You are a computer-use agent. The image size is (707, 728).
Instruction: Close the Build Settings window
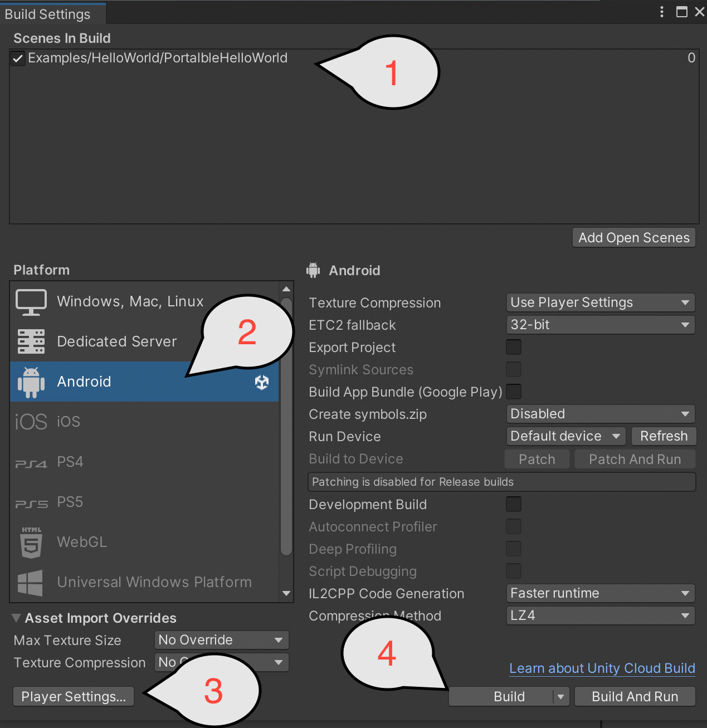pyautogui.click(x=700, y=12)
